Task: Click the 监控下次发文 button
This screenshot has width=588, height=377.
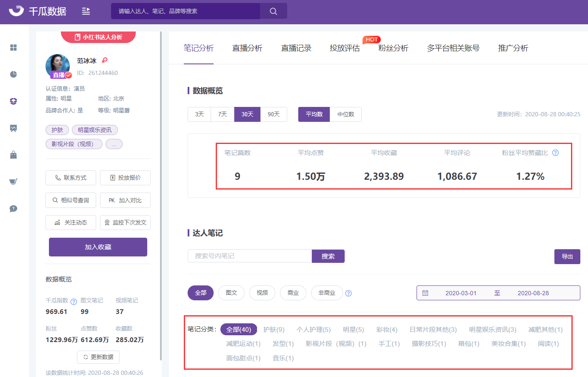Action: click(125, 222)
